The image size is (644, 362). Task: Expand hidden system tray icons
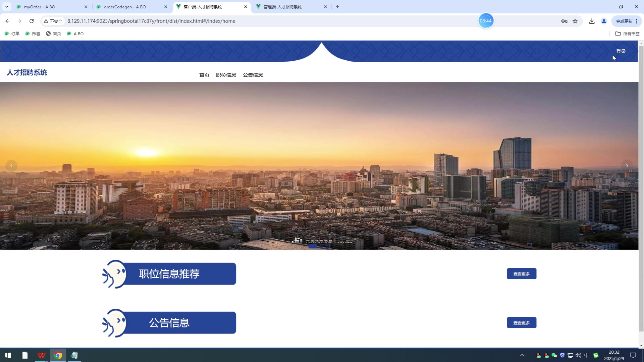tap(522, 355)
